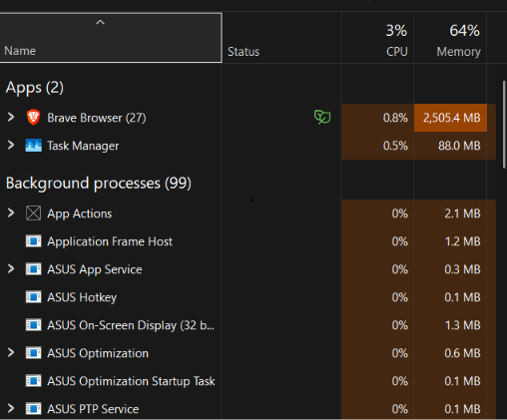Click the ASUS Optimization process icon
The width and height of the screenshot is (507, 420).
click(33, 353)
